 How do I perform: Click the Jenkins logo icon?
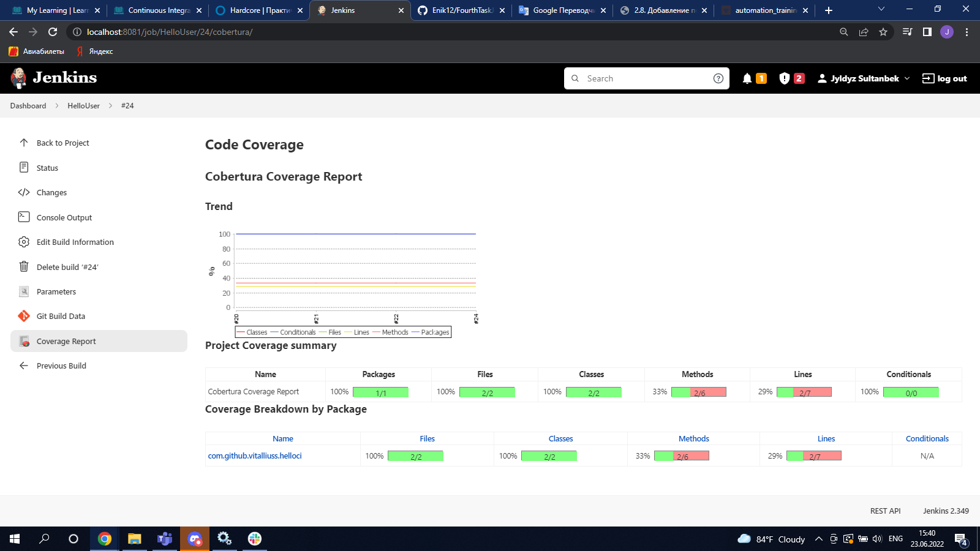click(x=18, y=78)
